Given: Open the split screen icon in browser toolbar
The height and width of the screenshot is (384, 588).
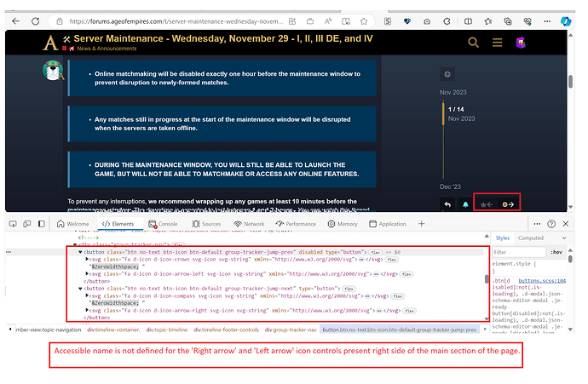Looking at the screenshot, I should tap(468, 21).
